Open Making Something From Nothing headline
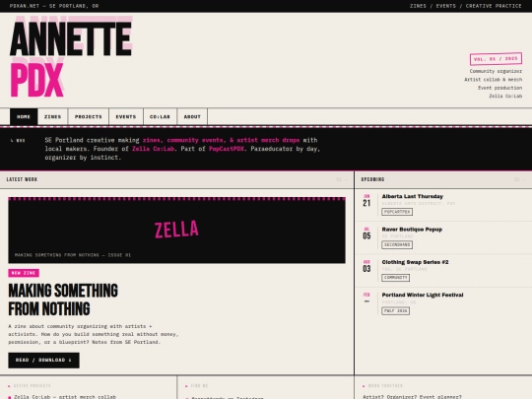Viewport: 532px width, 399px height. point(63,299)
